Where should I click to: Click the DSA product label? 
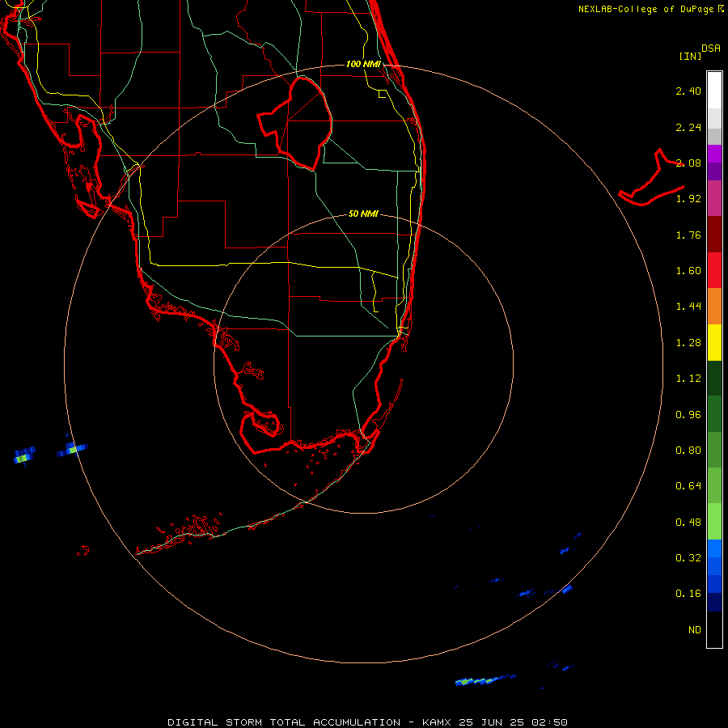711,49
